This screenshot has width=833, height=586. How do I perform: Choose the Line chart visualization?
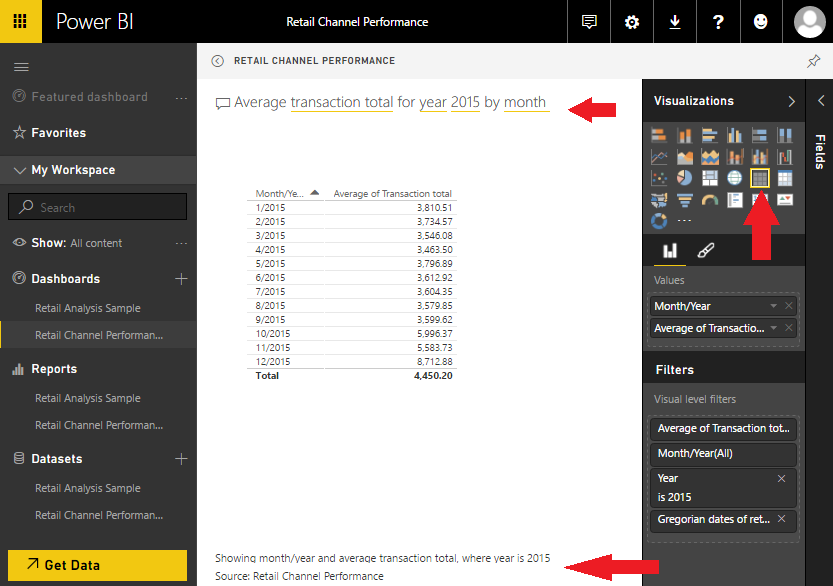coord(657,156)
